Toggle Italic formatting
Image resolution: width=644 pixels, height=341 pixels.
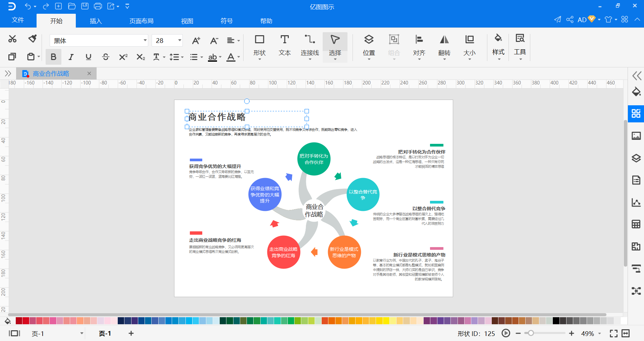click(x=71, y=57)
